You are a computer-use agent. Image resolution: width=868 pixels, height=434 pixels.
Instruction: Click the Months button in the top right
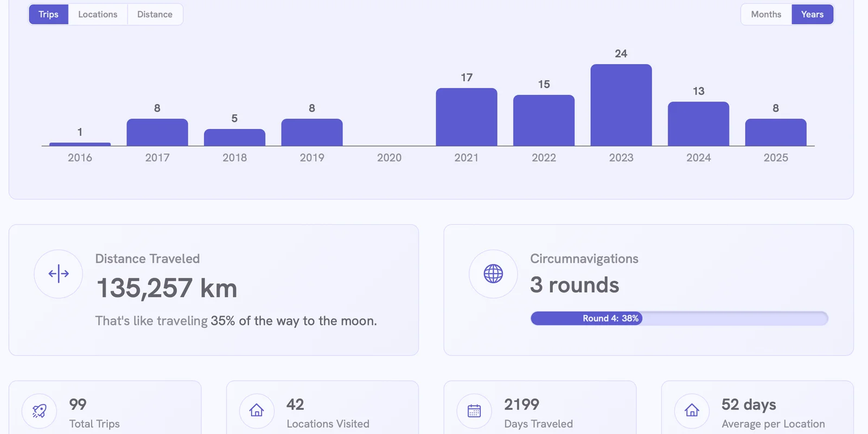pyautogui.click(x=765, y=14)
